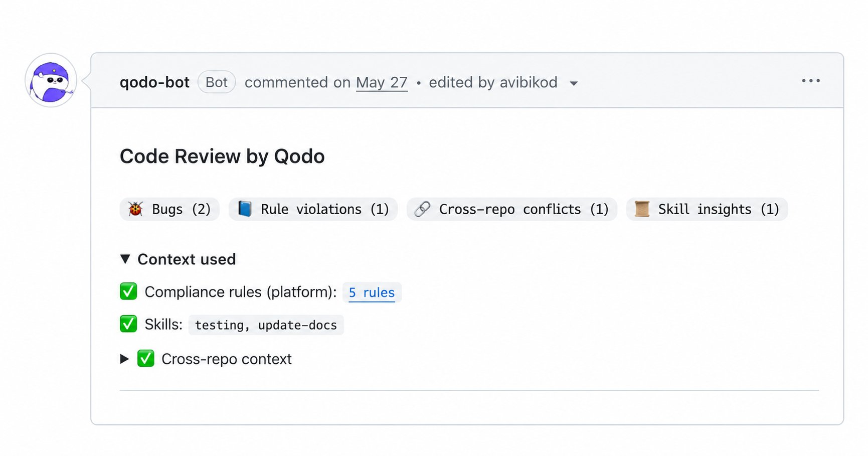Screen dimensions: 868x456
Task: Open the May 27 comment timestamp
Action: (382, 82)
